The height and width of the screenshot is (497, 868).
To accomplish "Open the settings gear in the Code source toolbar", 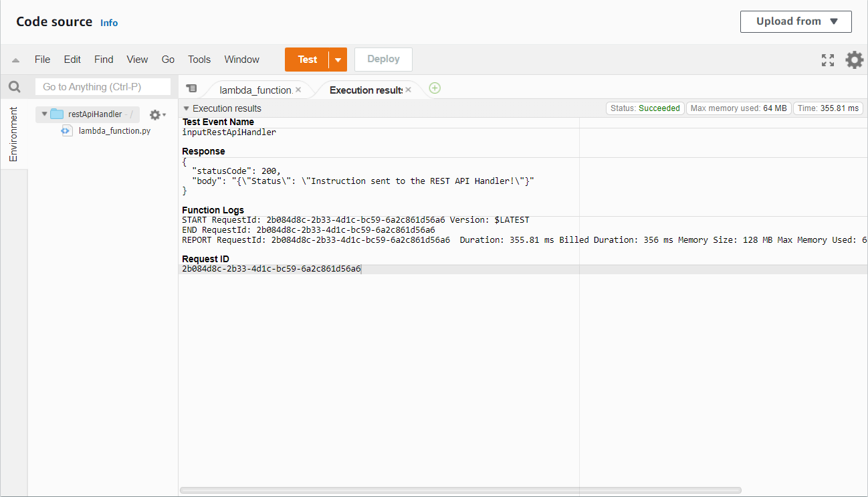I will click(854, 60).
